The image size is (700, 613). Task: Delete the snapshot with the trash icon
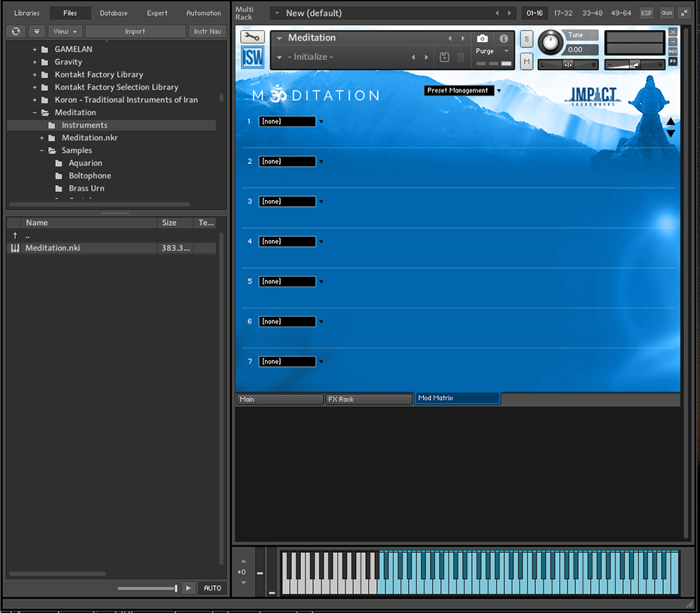[x=461, y=57]
